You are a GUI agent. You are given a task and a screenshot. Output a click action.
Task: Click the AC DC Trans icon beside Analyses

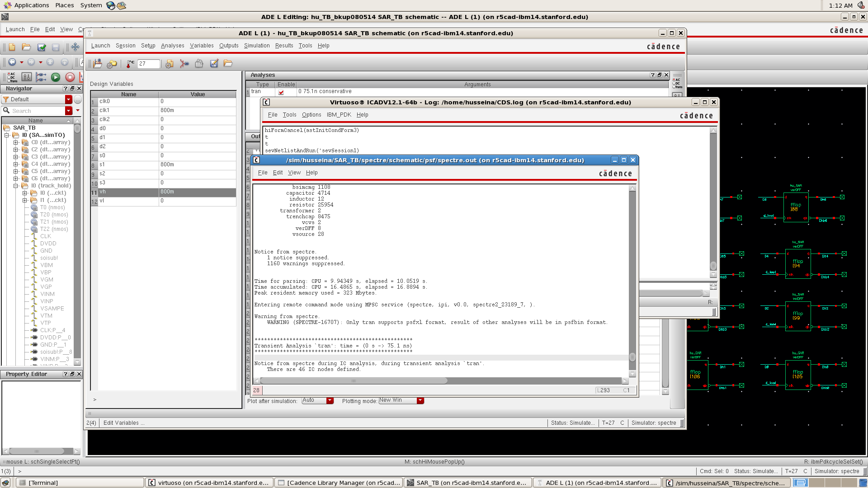[677, 83]
